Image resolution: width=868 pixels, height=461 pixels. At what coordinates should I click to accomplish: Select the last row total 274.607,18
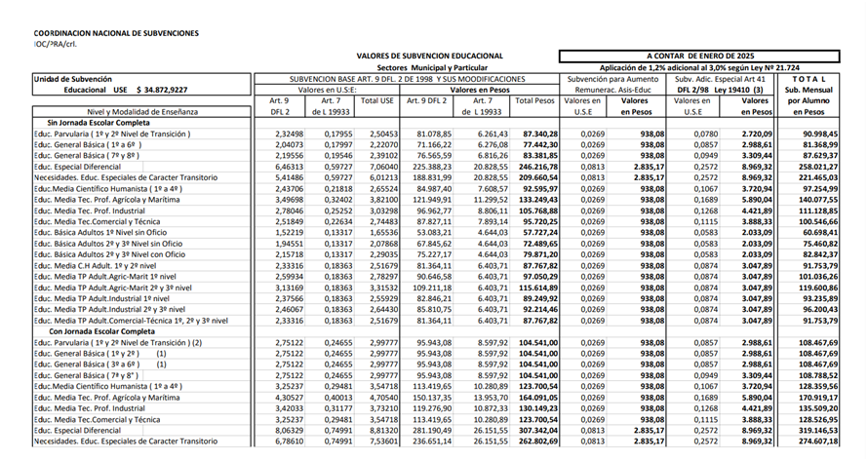point(817,442)
